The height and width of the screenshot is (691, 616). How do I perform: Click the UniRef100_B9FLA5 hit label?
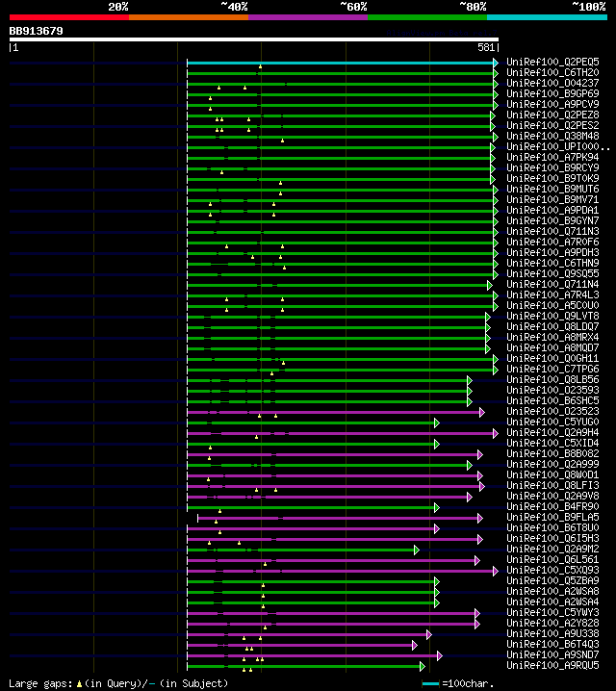point(552,517)
